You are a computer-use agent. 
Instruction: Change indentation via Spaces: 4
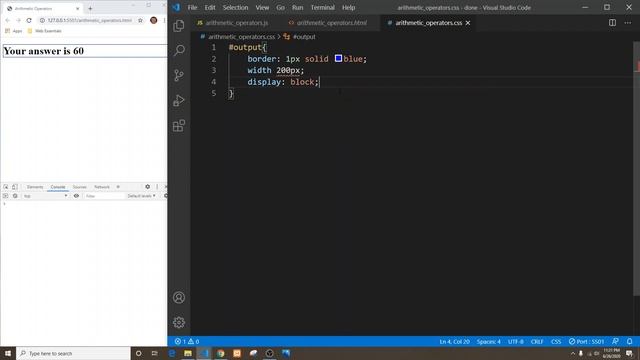tap(489, 341)
